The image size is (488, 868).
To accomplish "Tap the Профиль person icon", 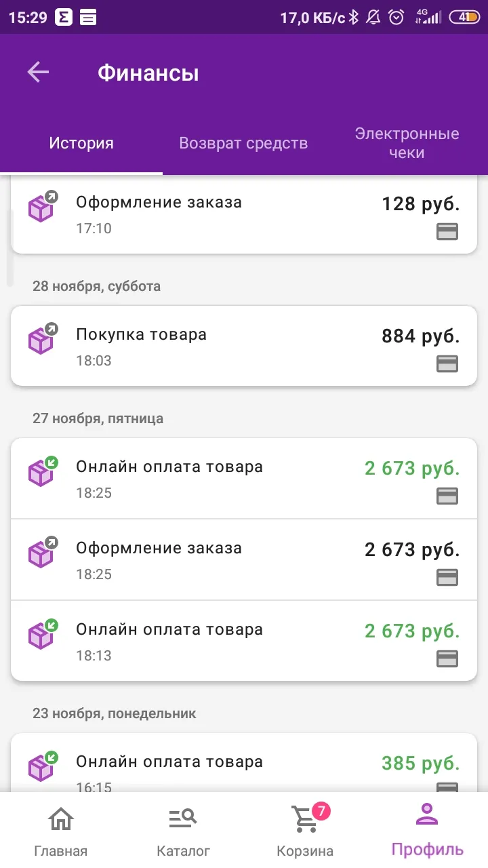I will point(427,814).
